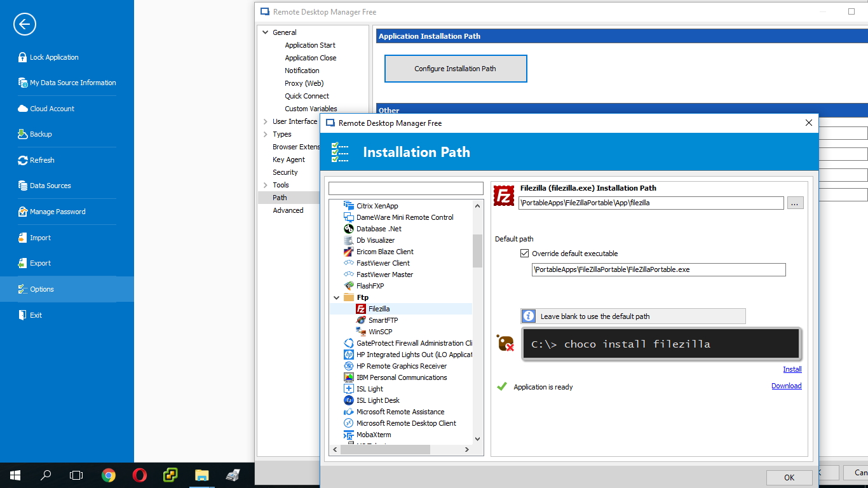This screenshot has height=488, width=868.
Task: Open Opera browser from the taskbar
Action: coord(140,475)
